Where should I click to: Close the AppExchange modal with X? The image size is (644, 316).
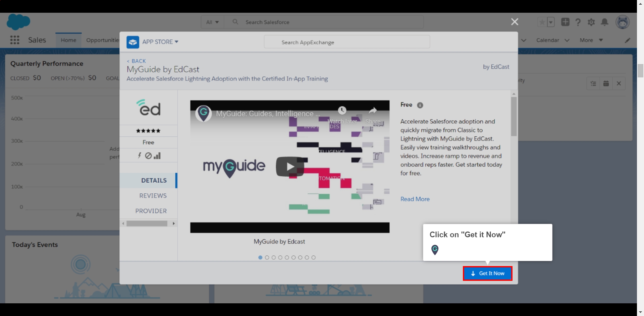(515, 22)
